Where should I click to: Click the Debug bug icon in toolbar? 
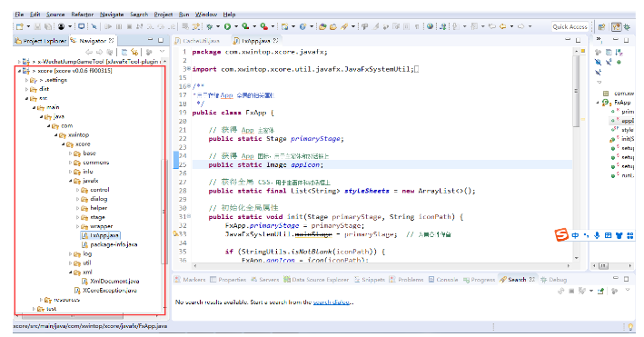[x=209, y=26]
